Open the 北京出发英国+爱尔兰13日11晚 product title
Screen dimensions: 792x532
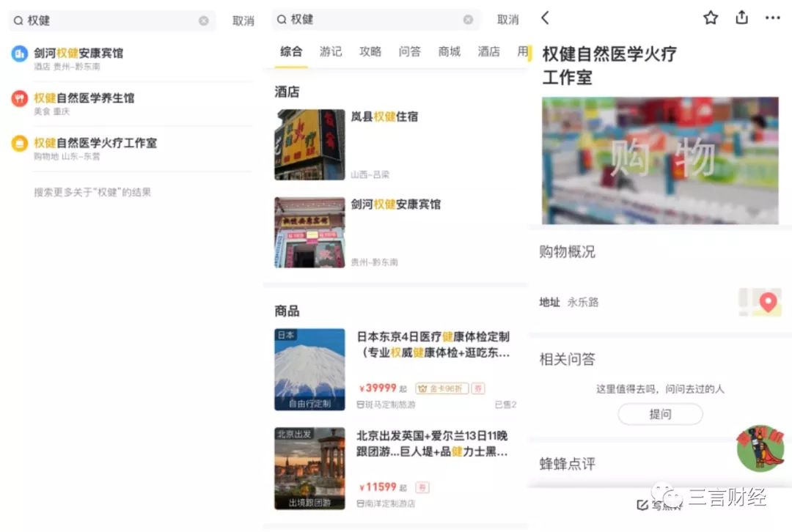(x=432, y=443)
